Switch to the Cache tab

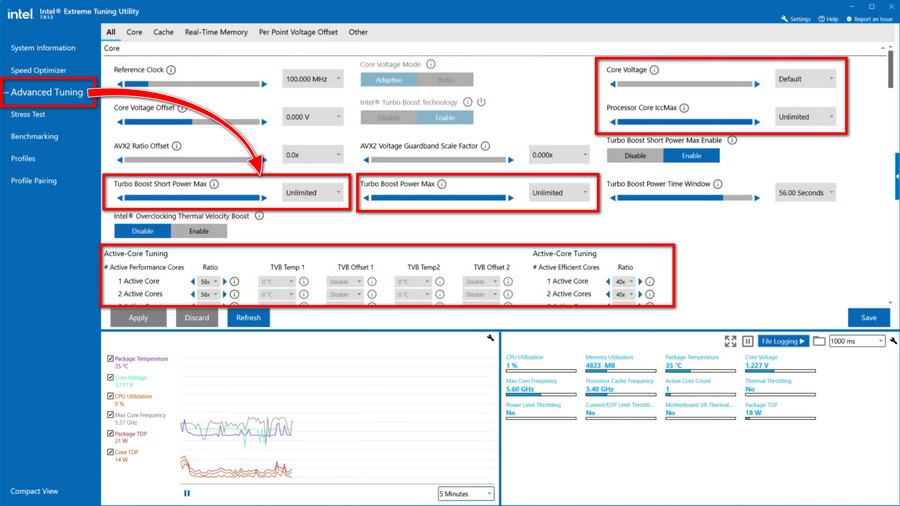click(x=163, y=32)
